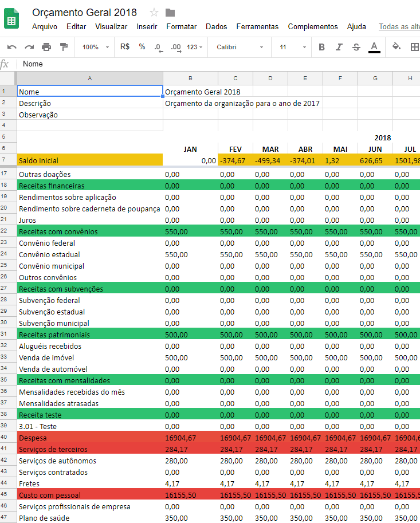Select the FEV saldo value -374,67

(x=235, y=160)
